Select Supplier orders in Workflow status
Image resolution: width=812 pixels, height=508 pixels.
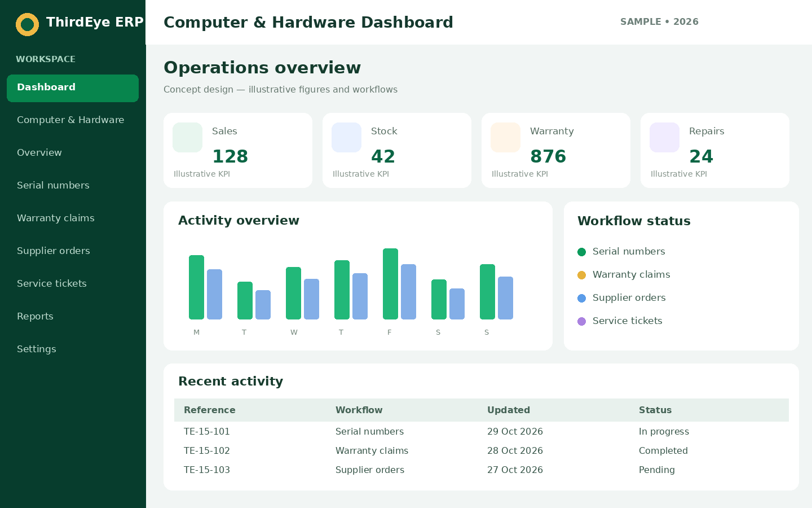coord(629,297)
